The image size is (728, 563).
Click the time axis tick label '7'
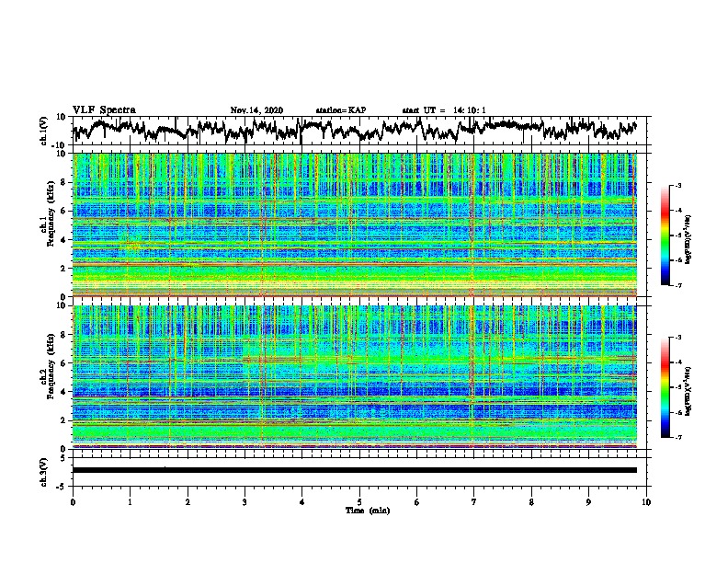(x=474, y=502)
